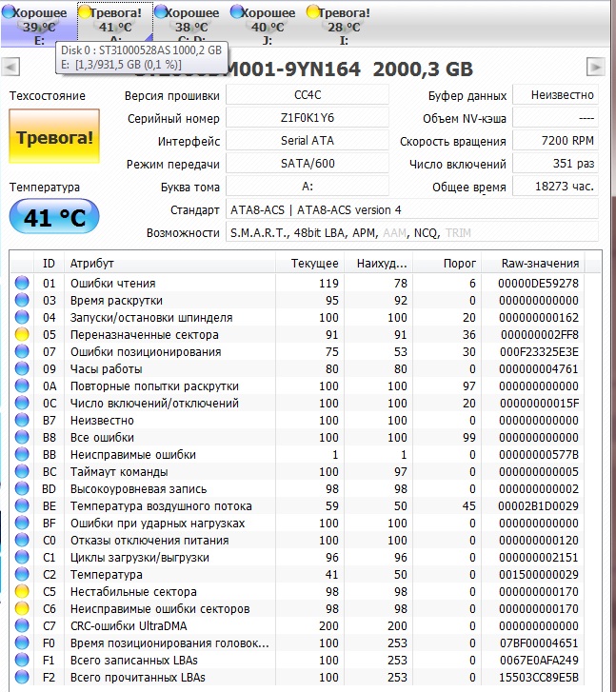Click the Наихуд... column header
Image resolution: width=616 pixels, height=692 pixels.
[x=378, y=264]
